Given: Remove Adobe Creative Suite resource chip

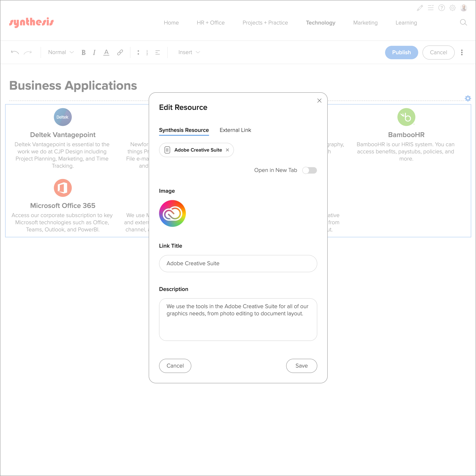Looking at the screenshot, I should pyautogui.click(x=227, y=150).
